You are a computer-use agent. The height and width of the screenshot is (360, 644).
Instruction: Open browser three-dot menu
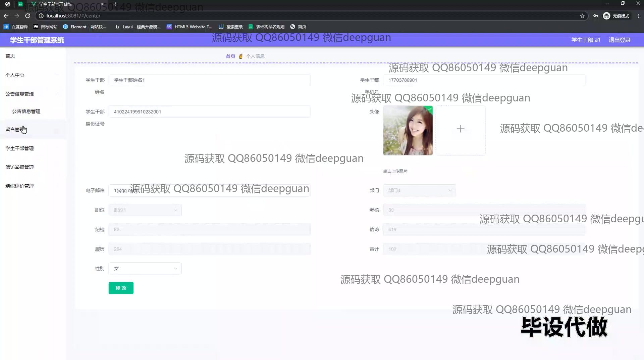(639, 16)
